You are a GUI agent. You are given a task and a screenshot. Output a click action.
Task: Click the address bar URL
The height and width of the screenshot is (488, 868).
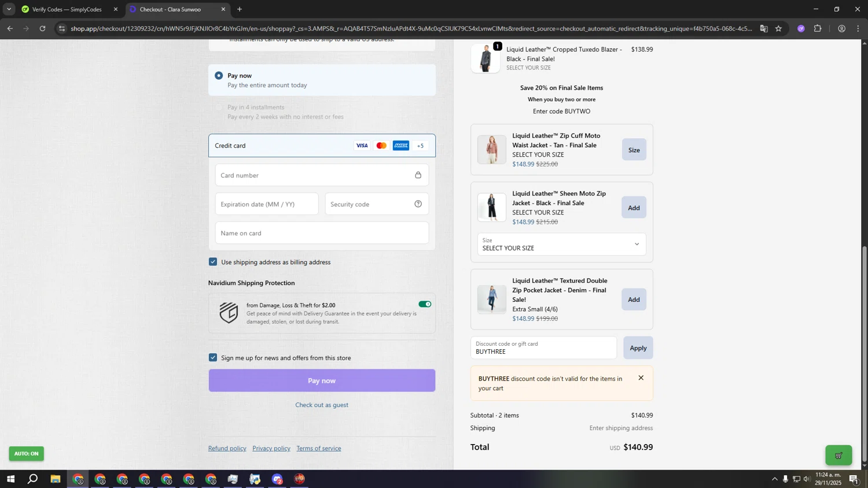click(x=411, y=28)
